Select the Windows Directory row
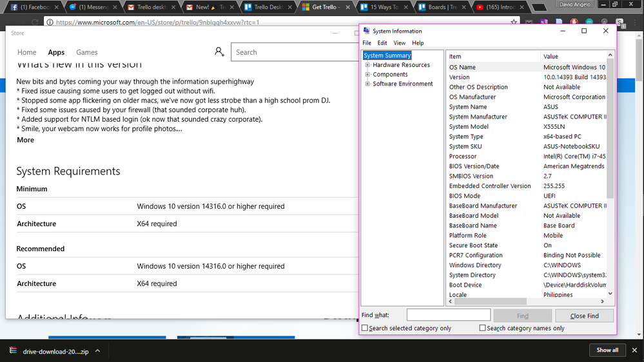 point(527,265)
